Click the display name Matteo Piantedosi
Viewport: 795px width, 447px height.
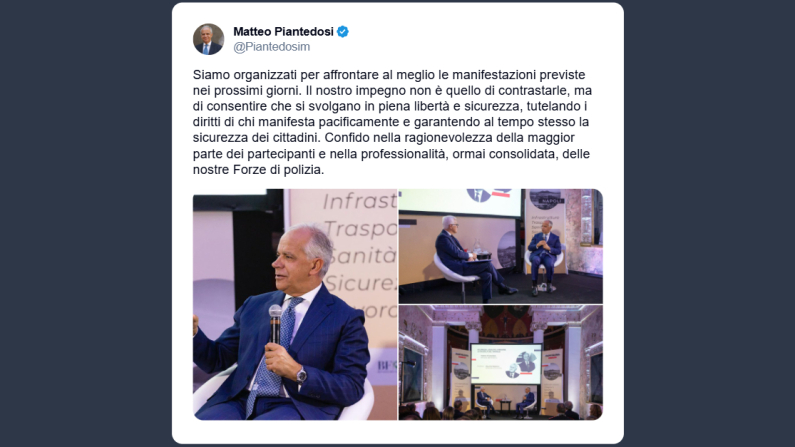283,31
